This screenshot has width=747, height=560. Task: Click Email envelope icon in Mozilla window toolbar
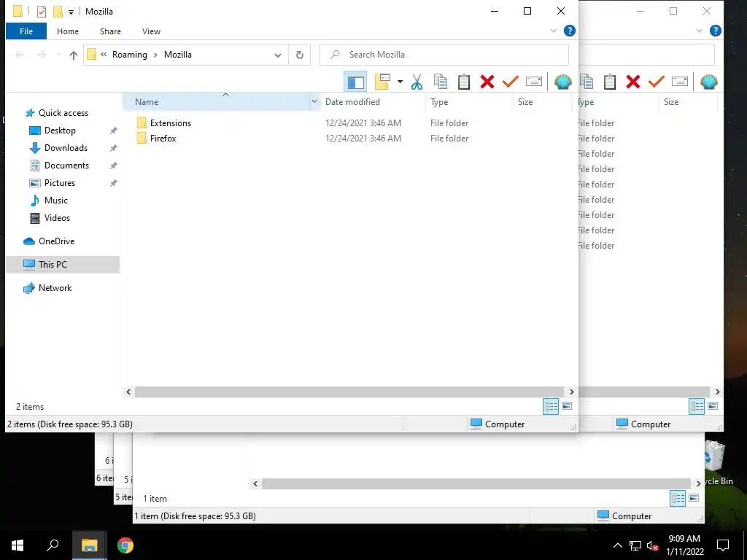pyautogui.click(x=533, y=82)
